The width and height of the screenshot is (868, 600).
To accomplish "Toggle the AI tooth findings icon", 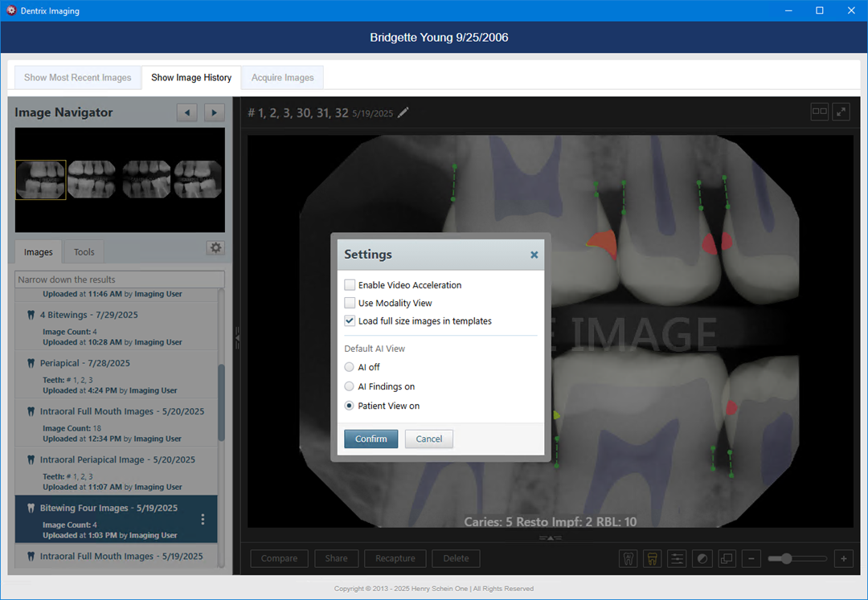I will (628, 558).
